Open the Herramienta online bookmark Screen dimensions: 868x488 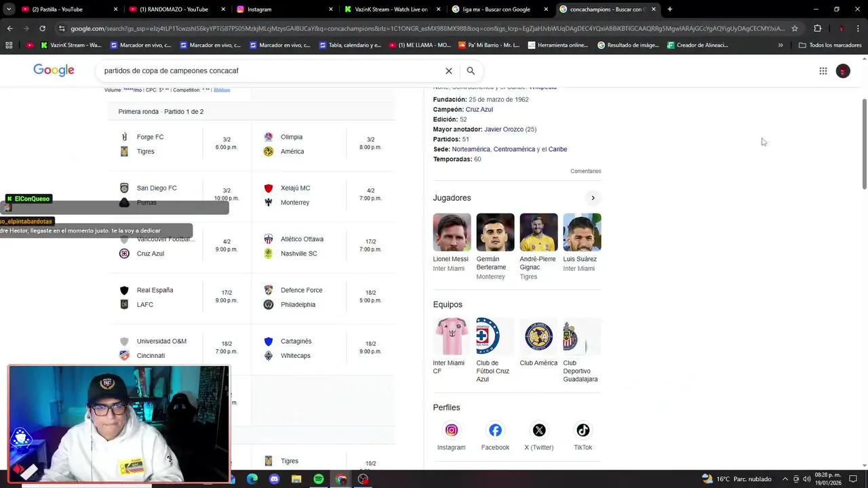tap(557, 45)
